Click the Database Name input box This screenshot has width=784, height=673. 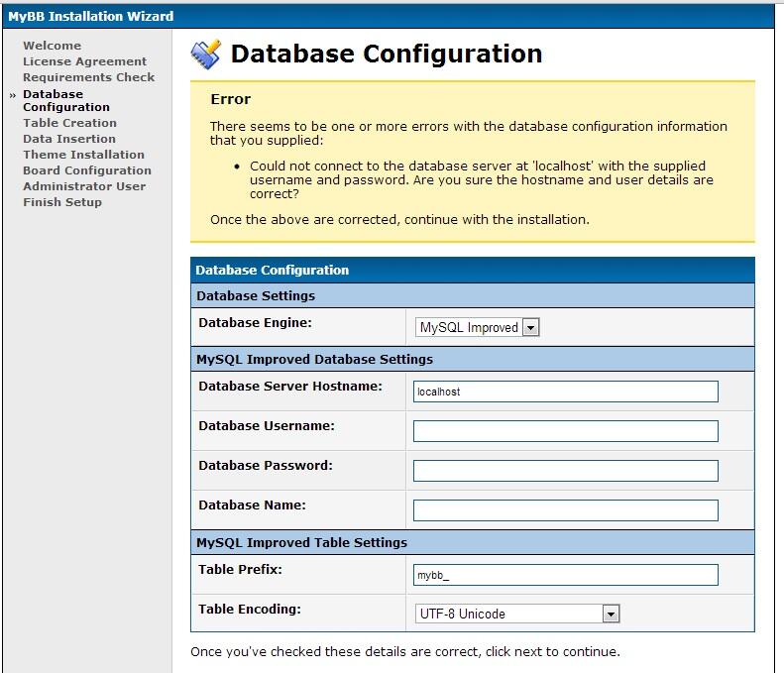pyautogui.click(x=566, y=510)
